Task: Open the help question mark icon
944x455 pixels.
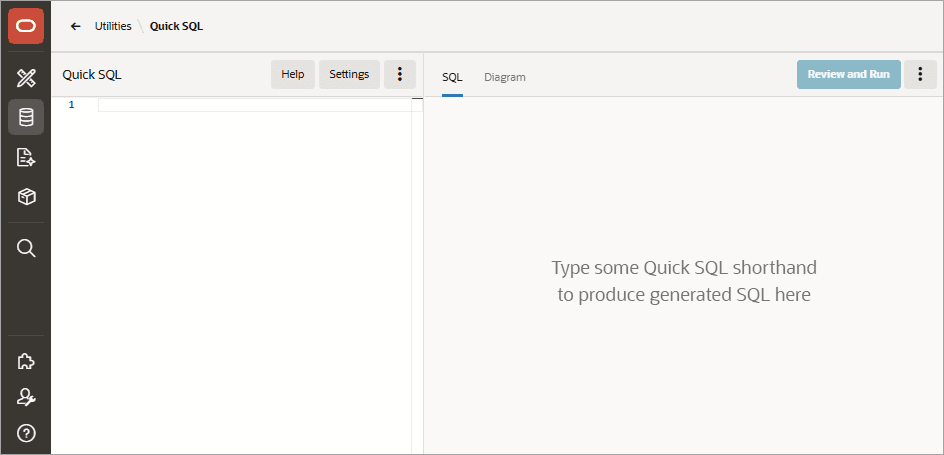Action: coord(26,432)
